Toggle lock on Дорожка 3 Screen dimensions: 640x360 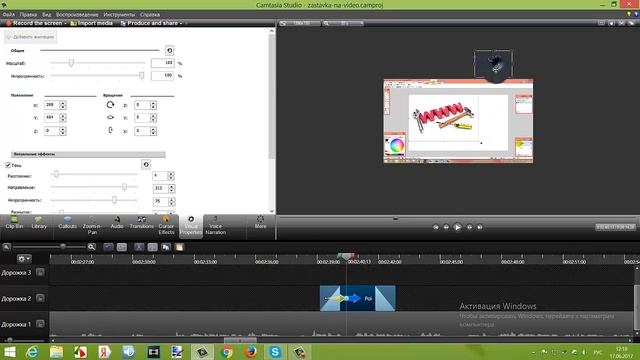pyautogui.click(x=40, y=272)
